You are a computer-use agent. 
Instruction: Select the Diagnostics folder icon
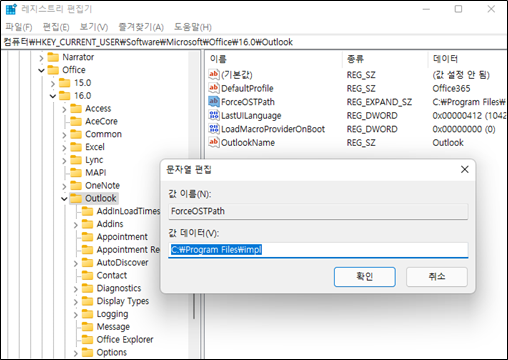coord(88,288)
